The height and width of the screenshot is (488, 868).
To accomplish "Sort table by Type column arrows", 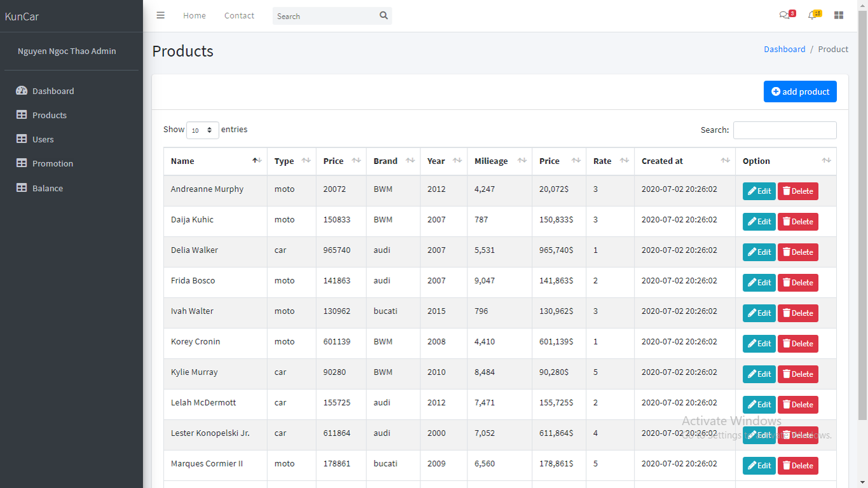I will tap(306, 161).
